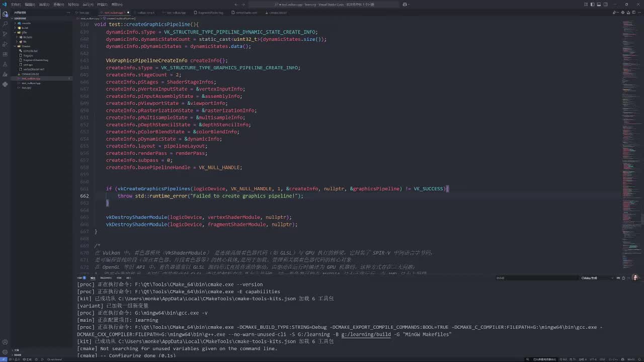Viewport: 644px width, 362px height.
Task: Expand the include folder
Action: tap(28, 37)
